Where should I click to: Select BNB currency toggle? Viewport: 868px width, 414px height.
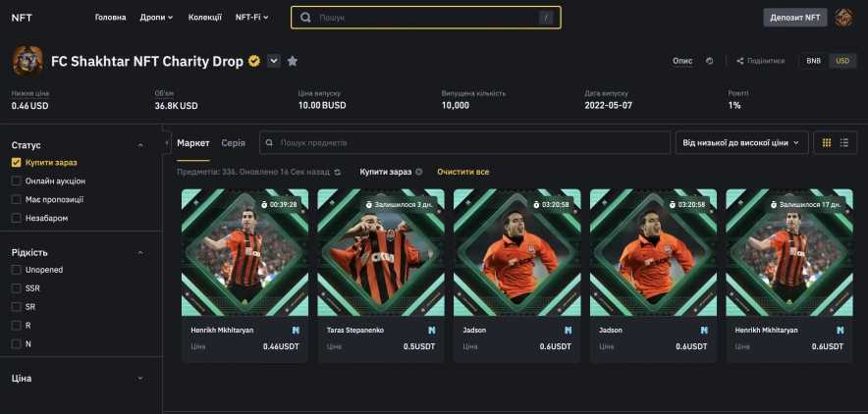click(814, 61)
